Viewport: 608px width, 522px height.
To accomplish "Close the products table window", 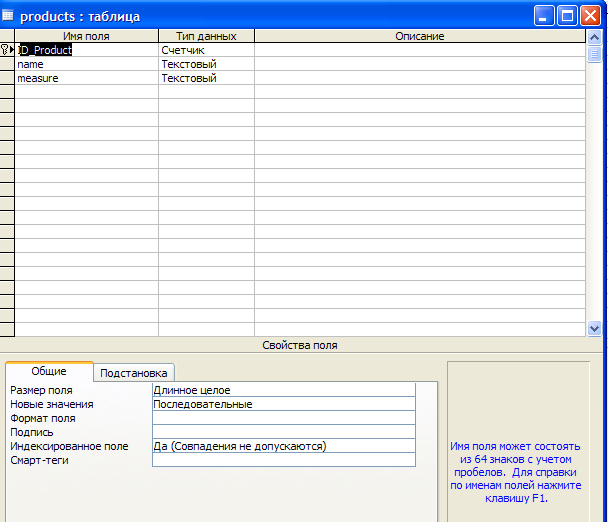I will tap(591, 16).
